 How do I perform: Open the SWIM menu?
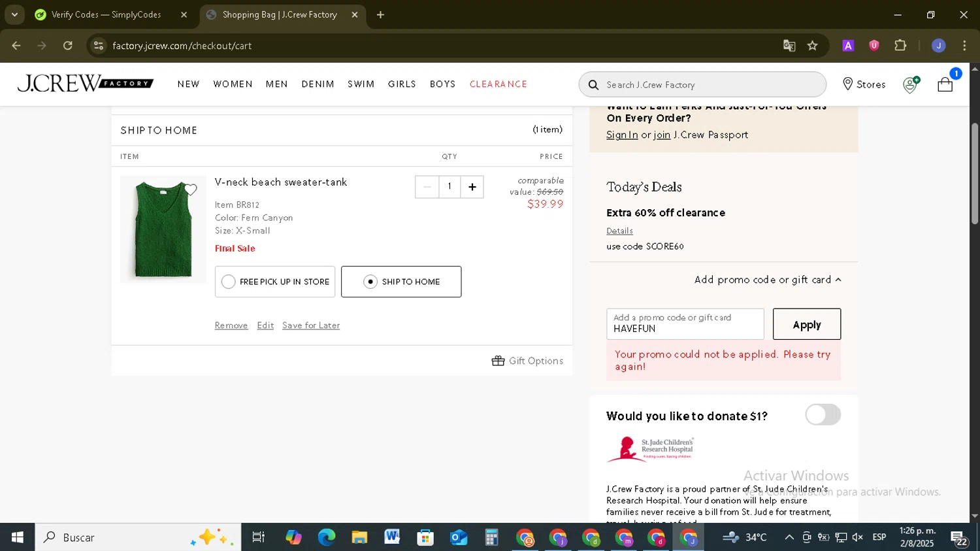tap(361, 84)
